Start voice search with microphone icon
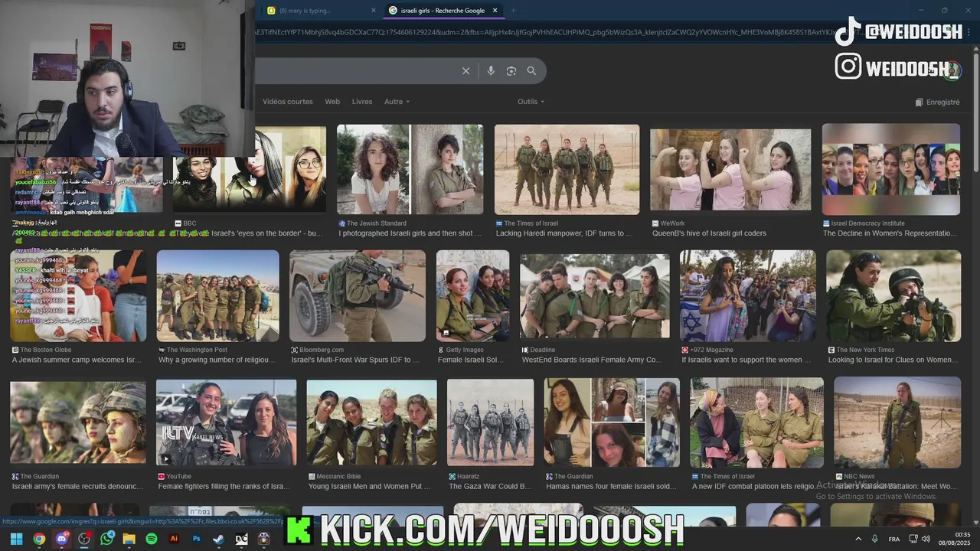The width and height of the screenshot is (980, 551). (x=491, y=71)
